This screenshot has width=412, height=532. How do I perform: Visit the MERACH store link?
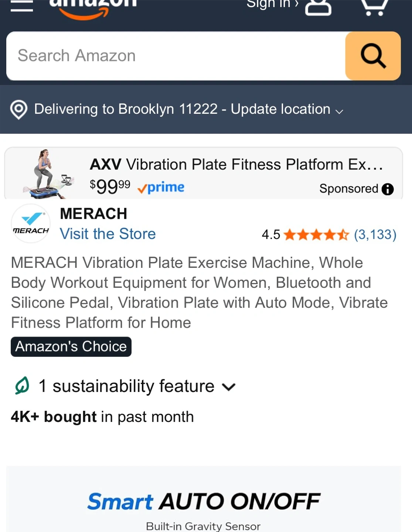(x=108, y=234)
